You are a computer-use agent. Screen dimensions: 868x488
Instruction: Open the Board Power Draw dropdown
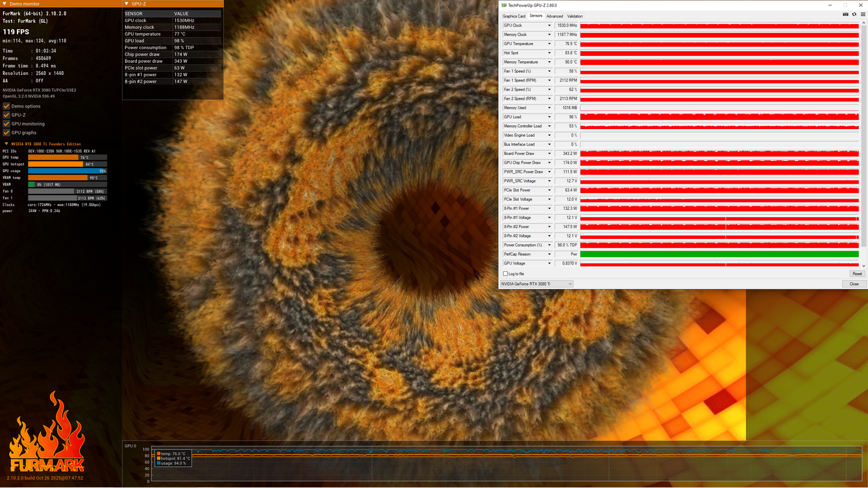tap(549, 154)
